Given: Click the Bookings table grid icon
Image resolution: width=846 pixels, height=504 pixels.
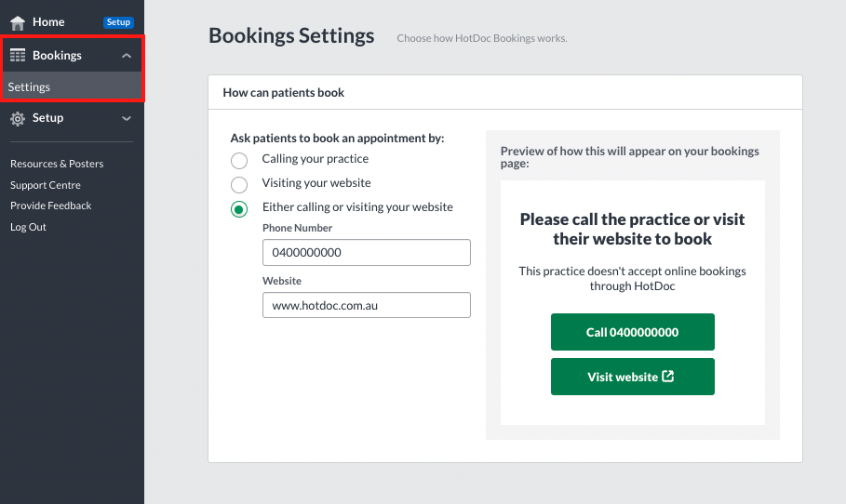Looking at the screenshot, I should 18,55.
